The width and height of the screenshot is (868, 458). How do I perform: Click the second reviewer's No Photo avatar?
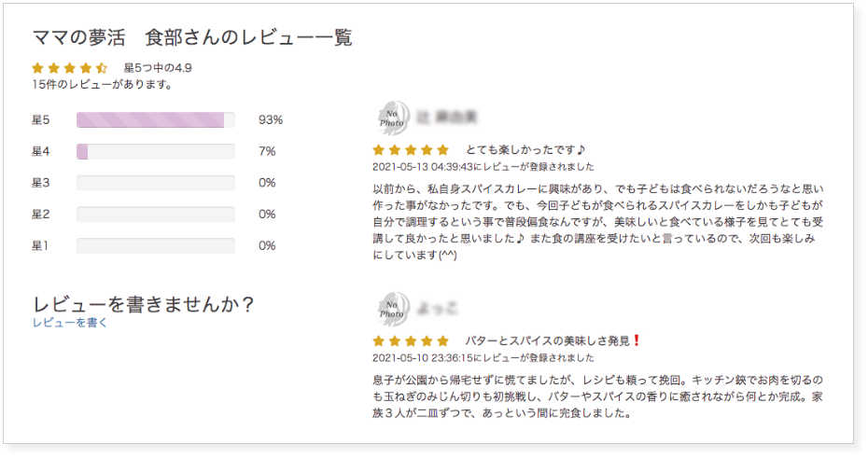[393, 309]
